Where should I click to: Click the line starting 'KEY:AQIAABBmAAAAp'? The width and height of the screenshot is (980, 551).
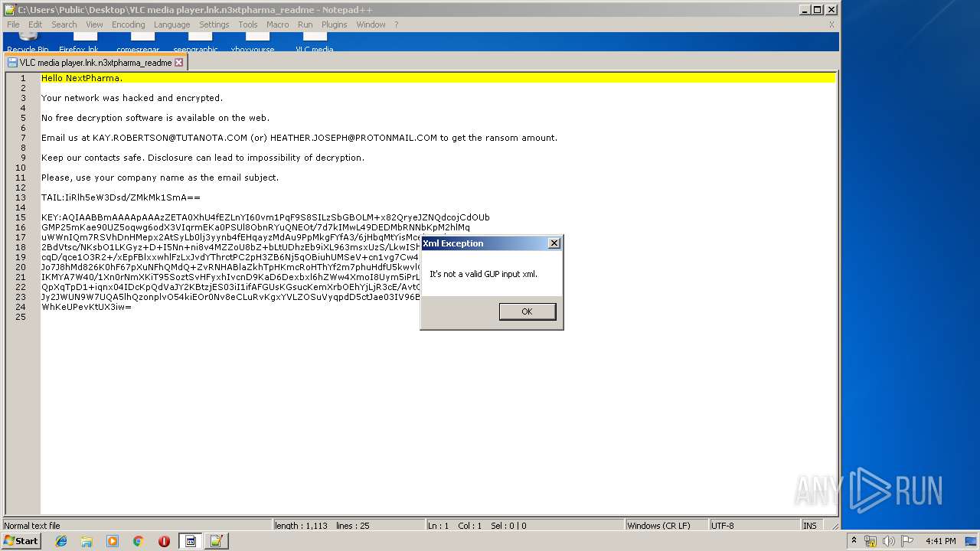click(x=266, y=217)
